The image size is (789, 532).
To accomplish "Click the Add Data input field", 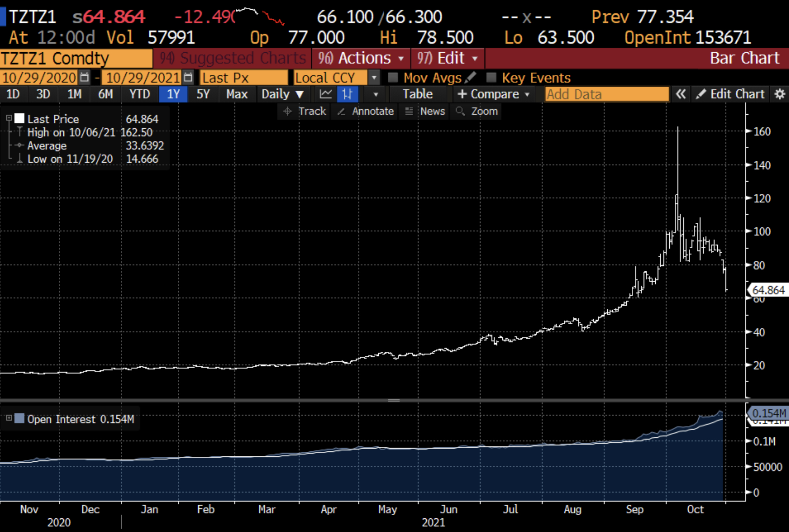I will click(x=606, y=94).
